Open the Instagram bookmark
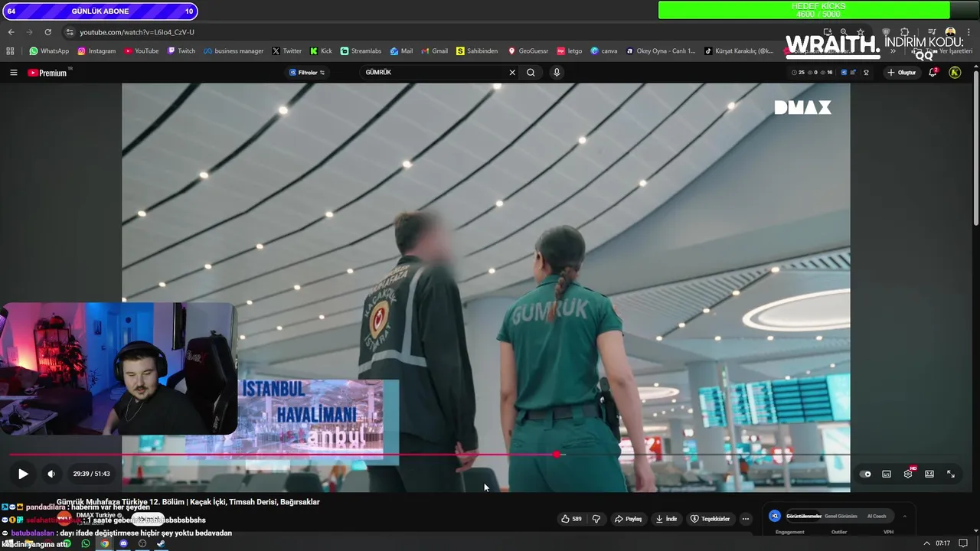The width and height of the screenshot is (980, 551). (x=96, y=51)
